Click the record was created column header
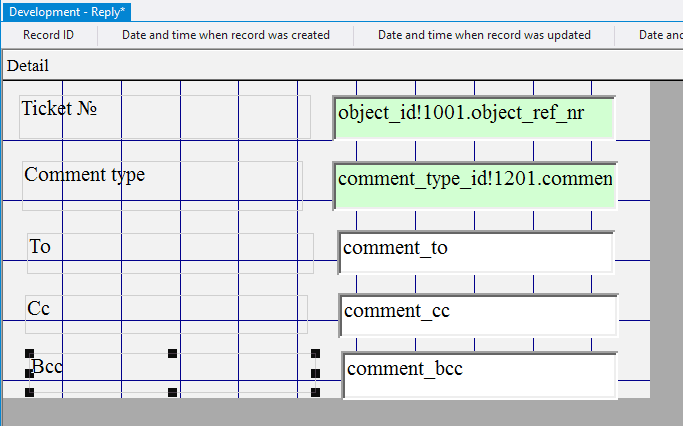This screenshot has height=426, width=683. [x=226, y=35]
